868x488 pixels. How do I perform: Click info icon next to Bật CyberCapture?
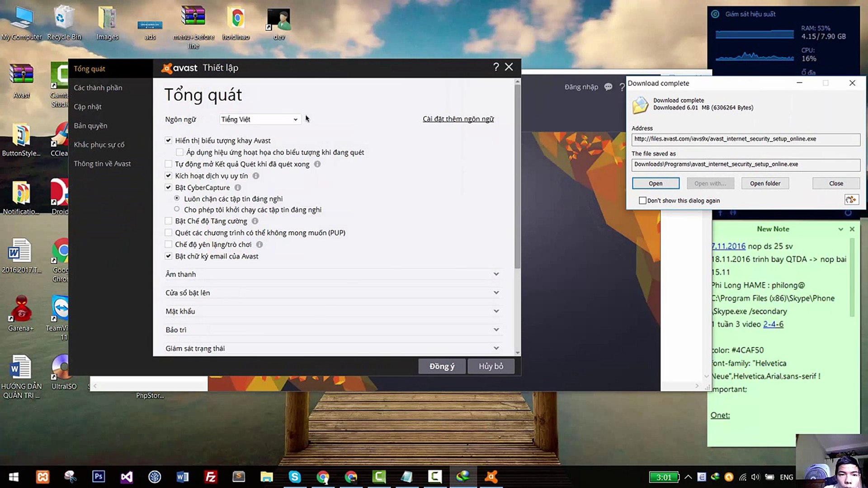pos(238,188)
